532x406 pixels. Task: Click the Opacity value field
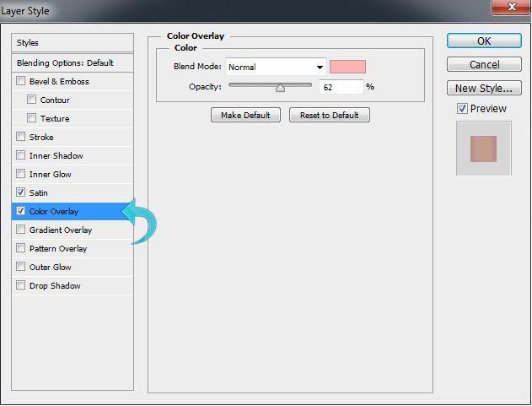[341, 87]
